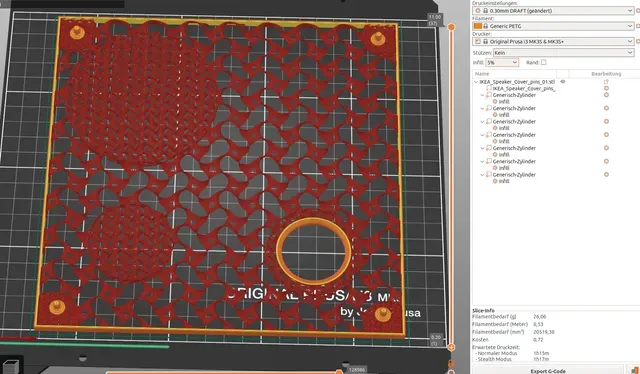Select the fifth Generisch-Zylinder row
The image size is (640, 374).
tap(514, 148)
